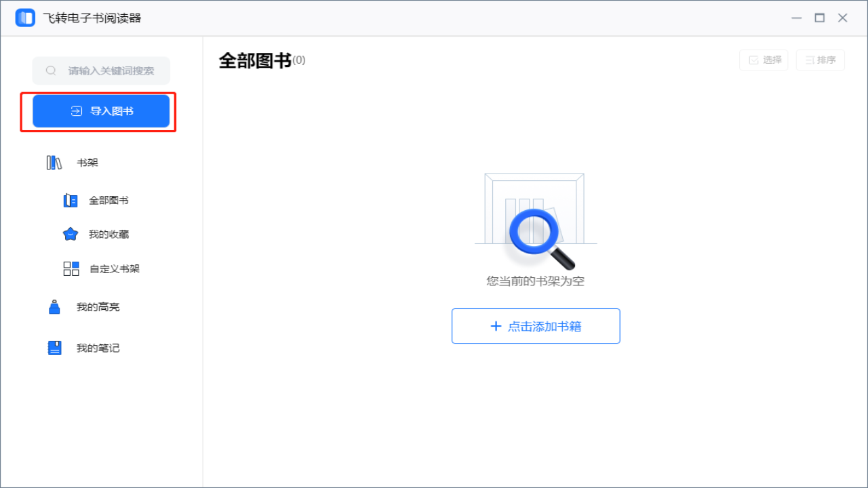Click the app logo in title bar
The width and height of the screenshot is (868, 488).
tap(24, 17)
